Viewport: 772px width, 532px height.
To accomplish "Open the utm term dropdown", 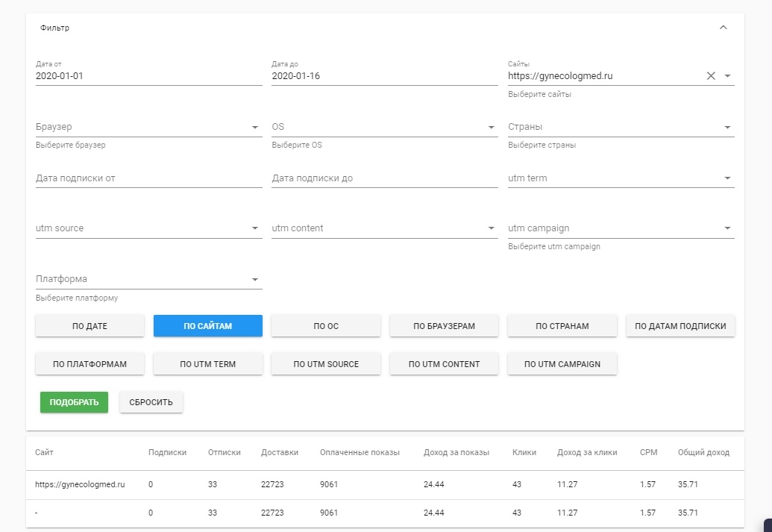I will pyautogui.click(x=621, y=178).
